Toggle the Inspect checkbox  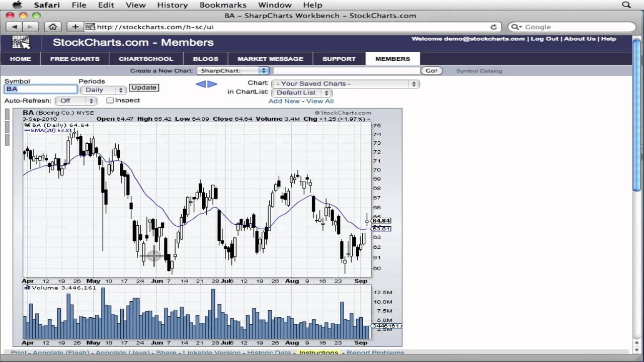point(110,101)
